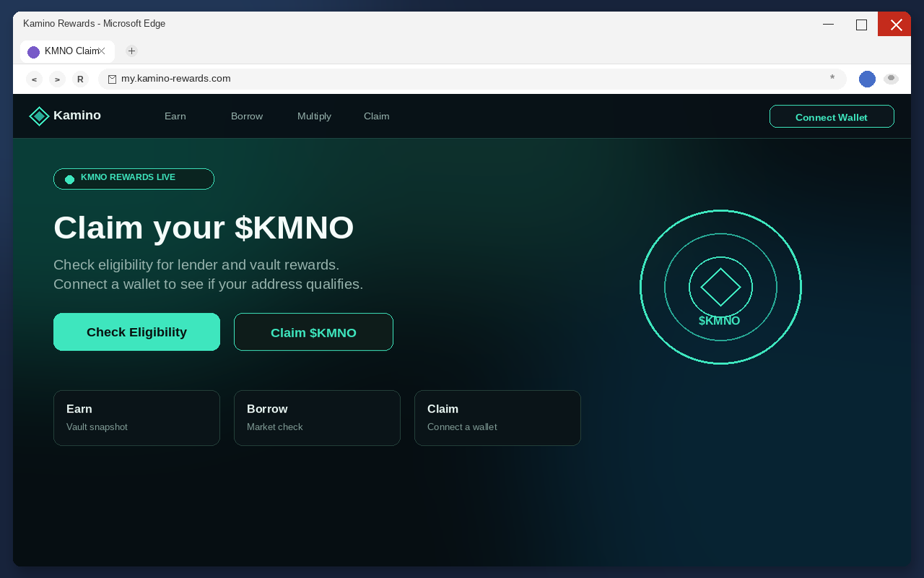Select the Earn Vault snapshot card

(x=136, y=418)
